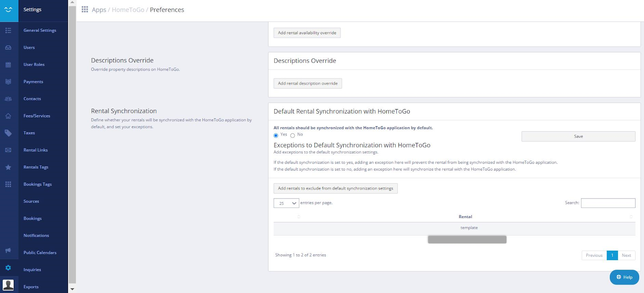Screen dimensions: 644x293
Task: Open the entries per page dropdown
Action: pos(286,203)
